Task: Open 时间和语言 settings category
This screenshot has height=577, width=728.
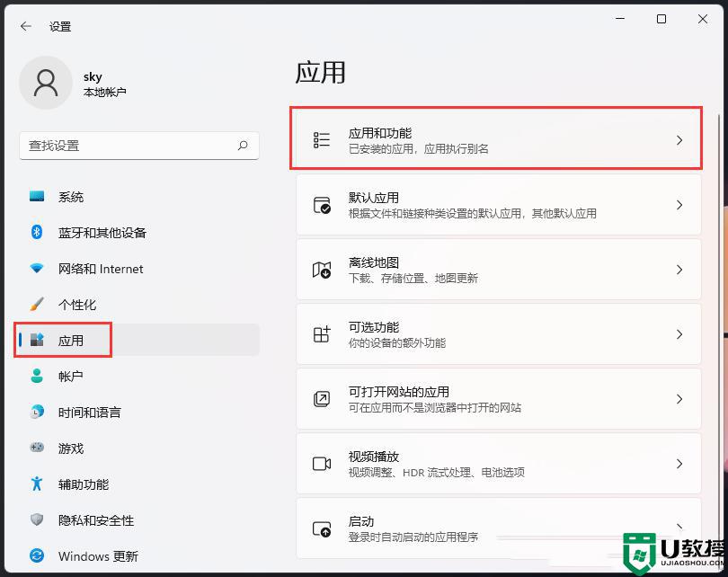Action: tap(89, 413)
